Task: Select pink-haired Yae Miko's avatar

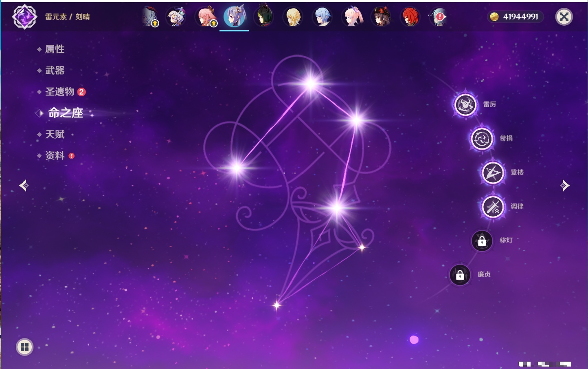Action: pos(207,17)
